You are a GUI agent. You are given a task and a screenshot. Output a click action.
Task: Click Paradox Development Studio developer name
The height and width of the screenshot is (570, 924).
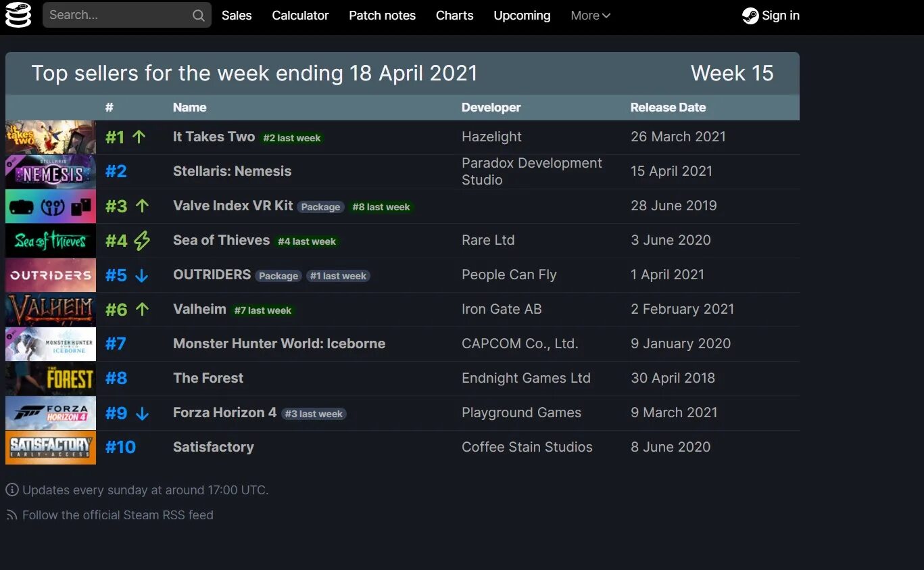[x=531, y=171]
